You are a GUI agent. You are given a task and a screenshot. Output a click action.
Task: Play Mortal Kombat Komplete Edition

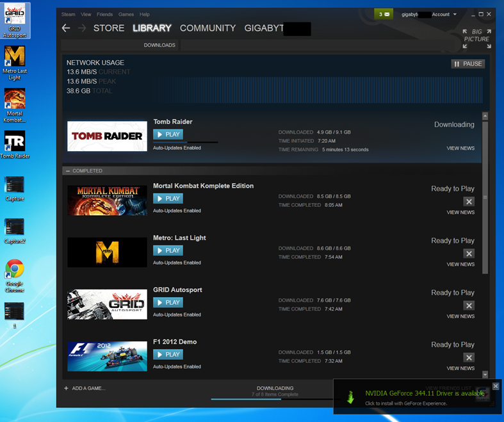click(x=168, y=199)
